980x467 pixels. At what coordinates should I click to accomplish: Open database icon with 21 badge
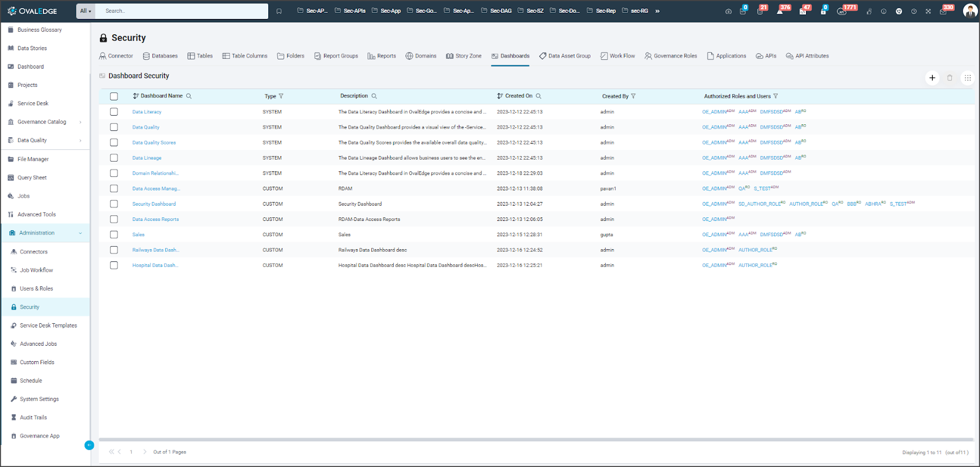point(760,11)
